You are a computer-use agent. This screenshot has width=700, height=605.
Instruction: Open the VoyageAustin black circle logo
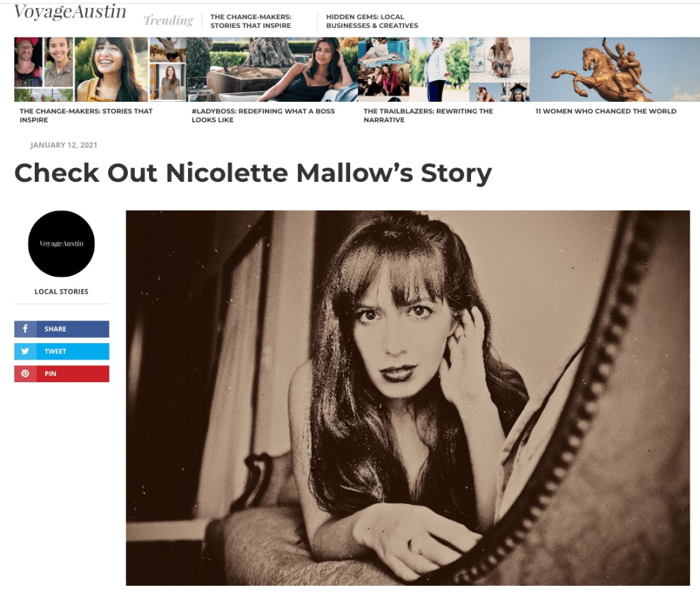point(61,244)
